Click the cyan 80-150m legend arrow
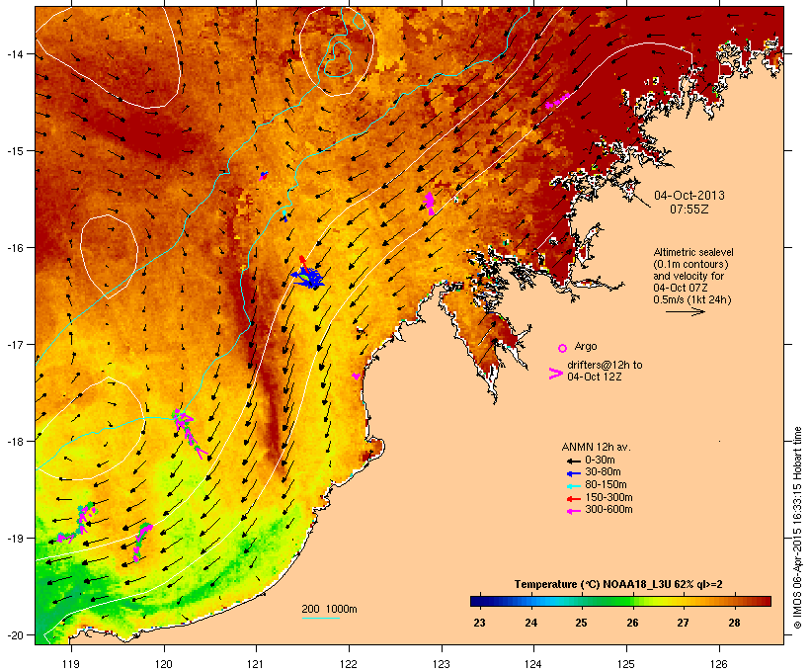810x672 pixels. tap(574, 486)
